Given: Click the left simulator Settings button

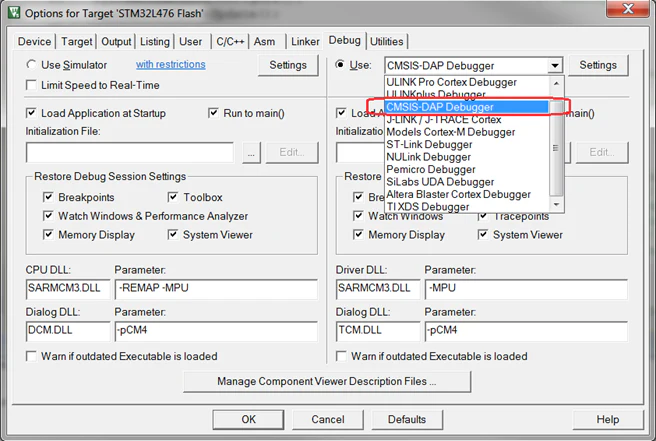Looking at the screenshot, I should (x=288, y=65).
